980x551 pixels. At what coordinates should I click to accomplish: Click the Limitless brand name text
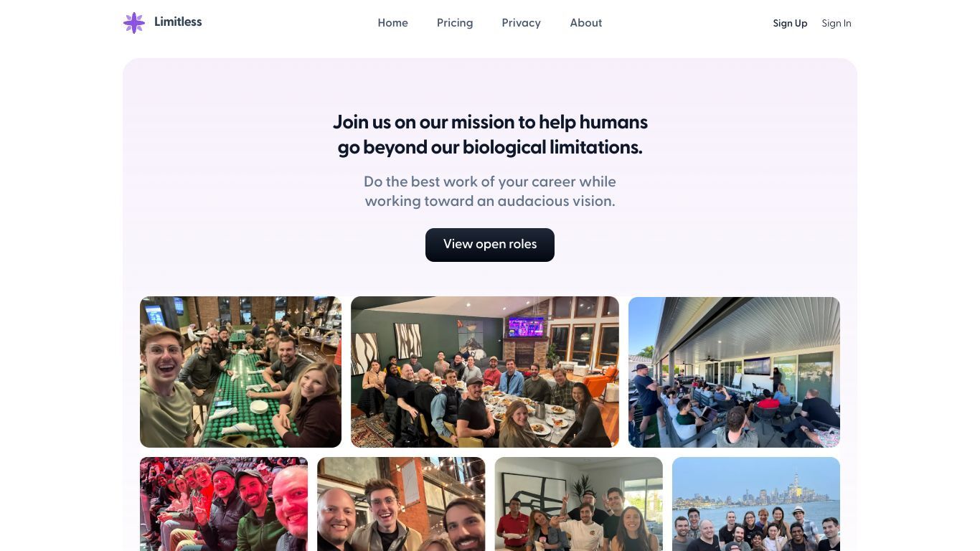click(x=178, y=22)
